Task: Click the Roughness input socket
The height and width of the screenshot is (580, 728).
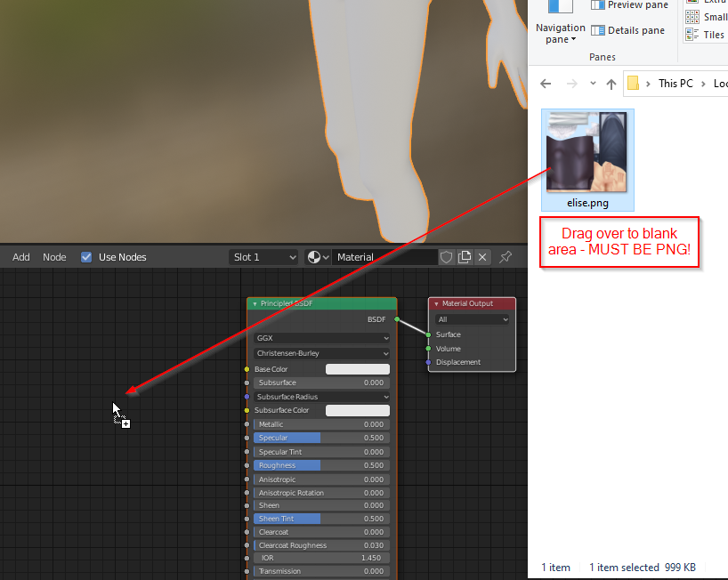Action: pos(247,465)
